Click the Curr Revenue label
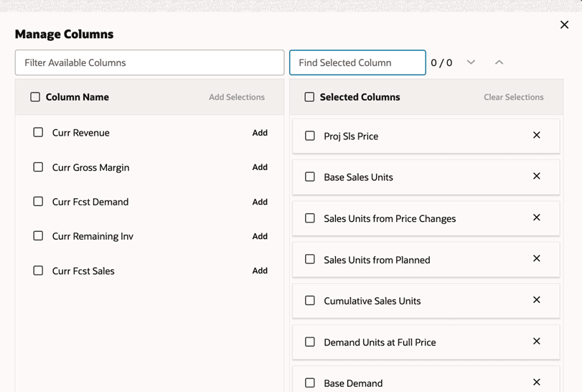Viewport: 582px width, 392px height. [81, 133]
